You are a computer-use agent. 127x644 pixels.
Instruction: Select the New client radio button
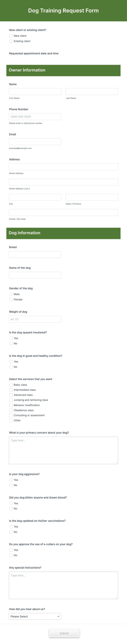11,36
